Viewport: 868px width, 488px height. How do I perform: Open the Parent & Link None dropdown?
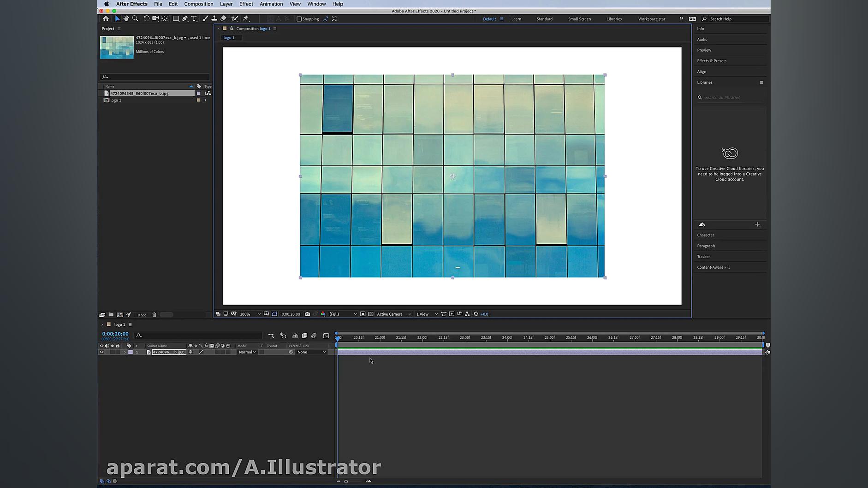(311, 352)
